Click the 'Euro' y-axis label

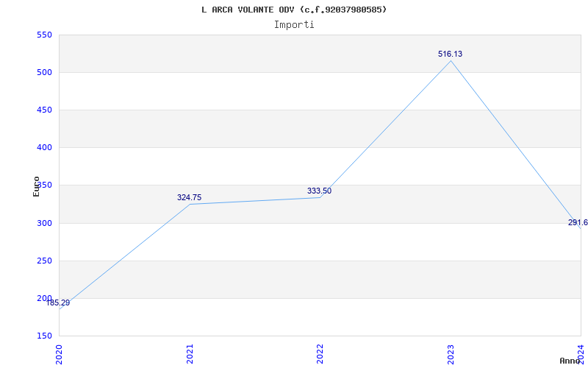coord(36,187)
